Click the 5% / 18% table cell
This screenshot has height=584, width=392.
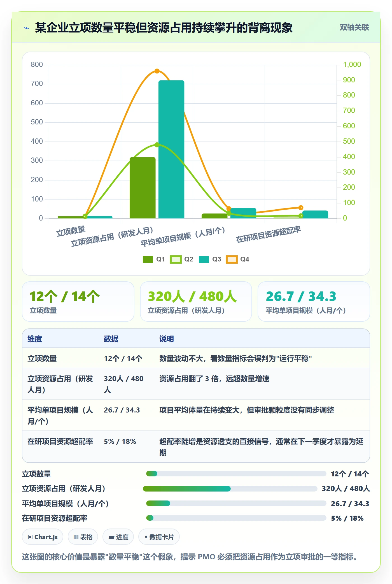pyautogui.click(x=120, y=441)
